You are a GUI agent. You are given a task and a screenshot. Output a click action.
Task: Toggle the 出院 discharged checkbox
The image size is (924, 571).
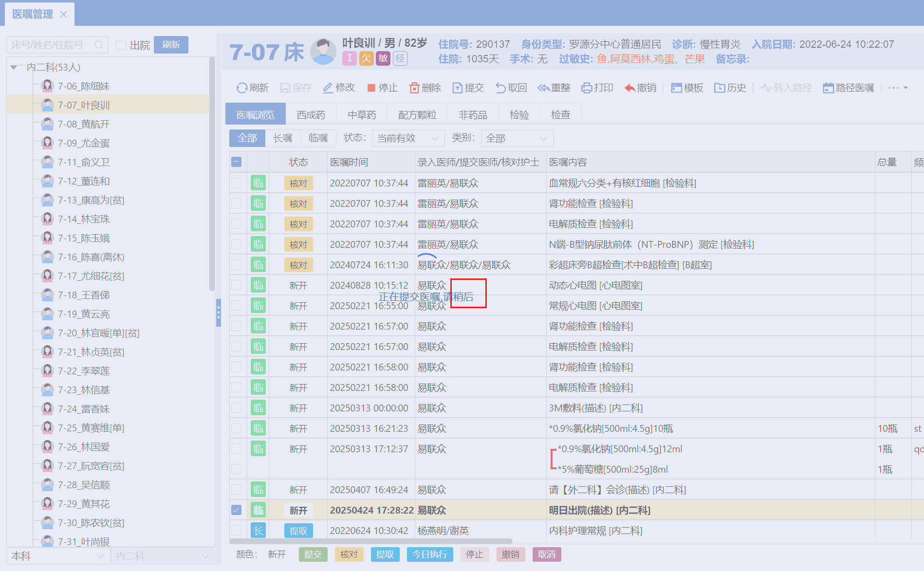tap(121, 45)
